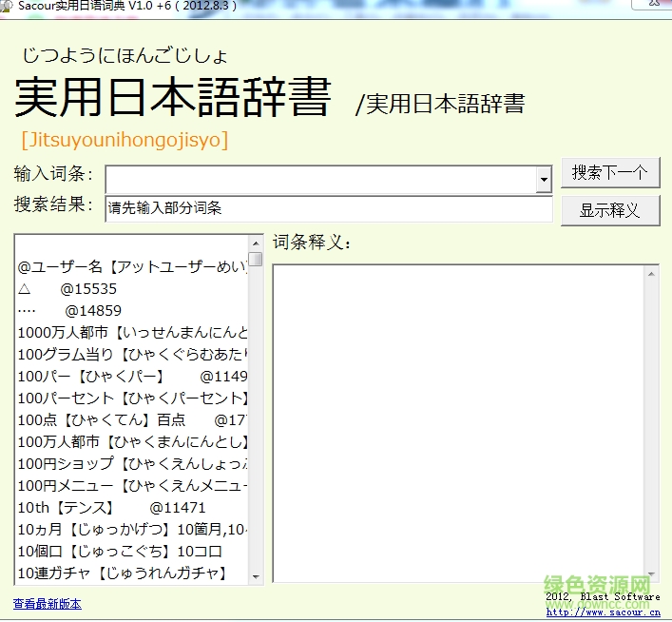Select the 100円ショップ list entry
672x622 pixels.
[x=132, y=464]
